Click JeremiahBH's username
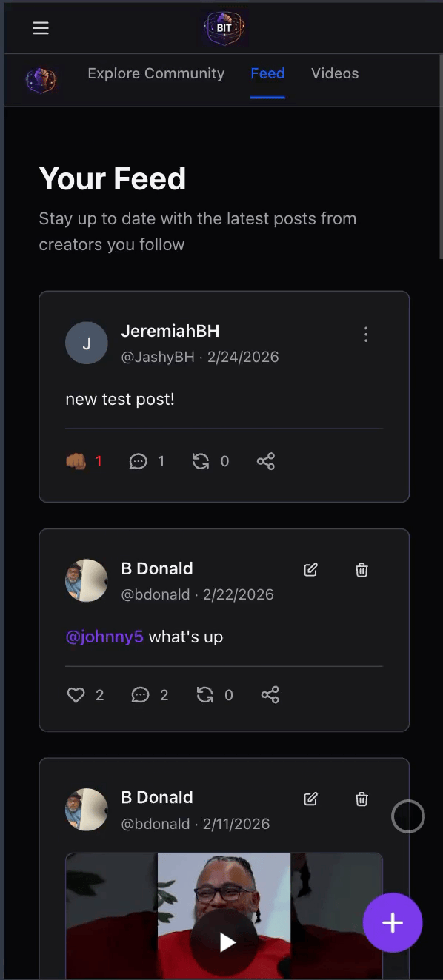The height and width of the screenshot is (980, 443). coord(170,331)
